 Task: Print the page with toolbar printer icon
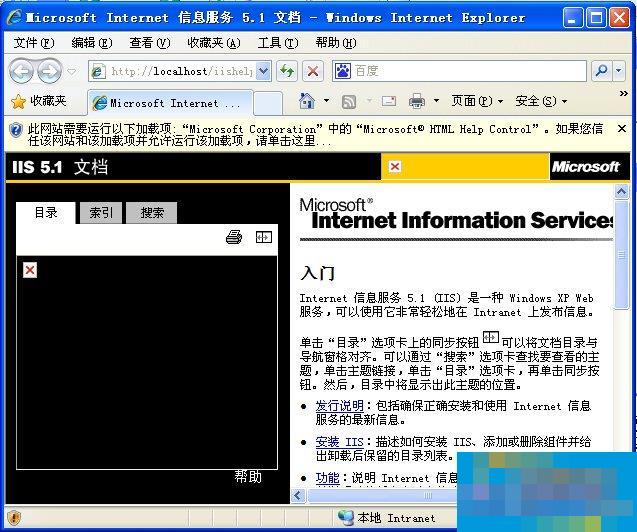tap(417, 101)
